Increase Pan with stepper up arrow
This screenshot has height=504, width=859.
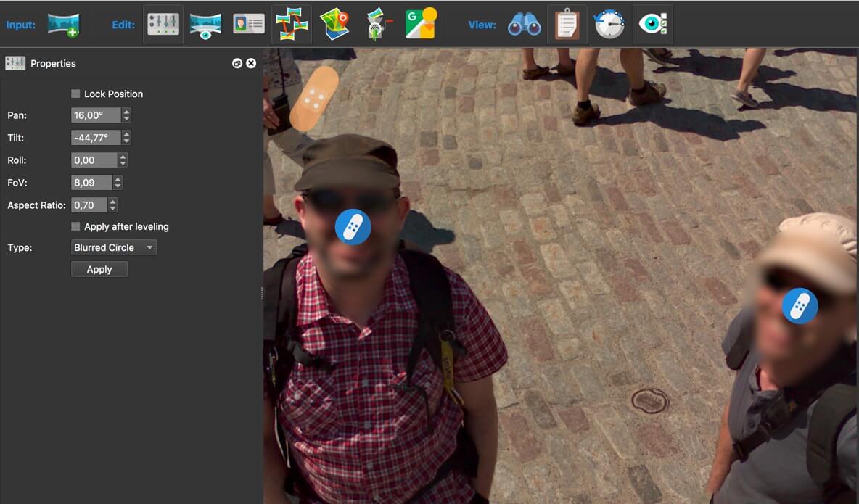[x=126, y=112]
